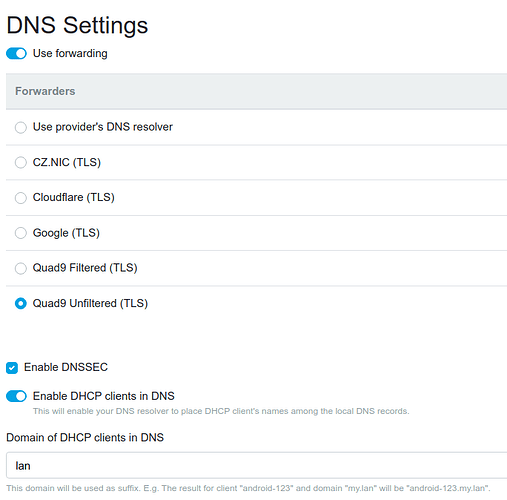Click the "Enable DHCP clients in DNS" label

click(104, 396)
